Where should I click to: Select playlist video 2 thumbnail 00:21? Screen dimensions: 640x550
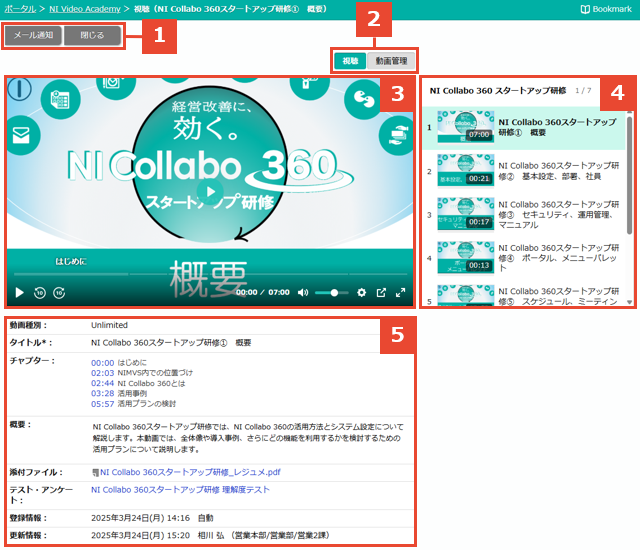point(466,171)
